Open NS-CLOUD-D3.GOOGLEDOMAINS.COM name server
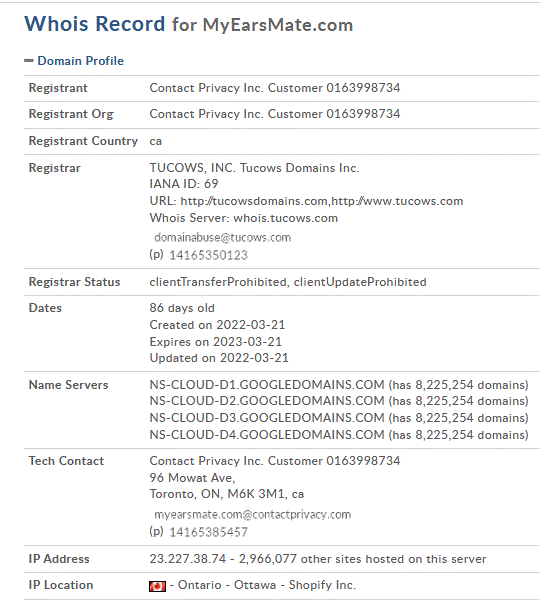The width and height of the screenshot is (540, 601). 267,418
